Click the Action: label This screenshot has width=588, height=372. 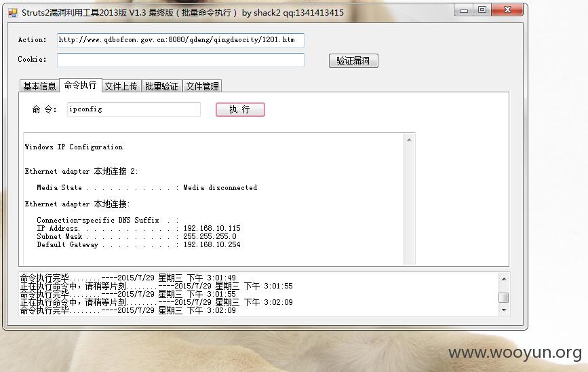point(33,40)
